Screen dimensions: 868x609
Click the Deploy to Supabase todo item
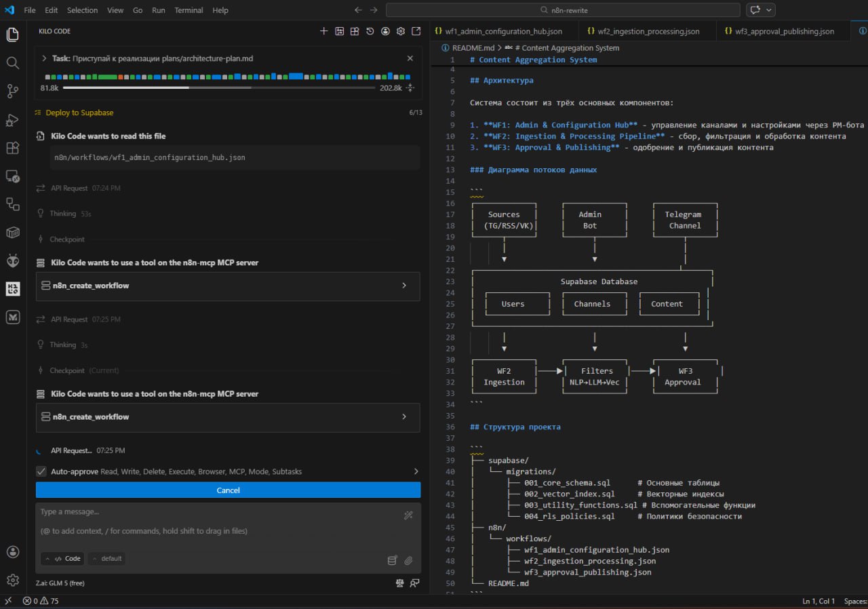click(79, 113)
